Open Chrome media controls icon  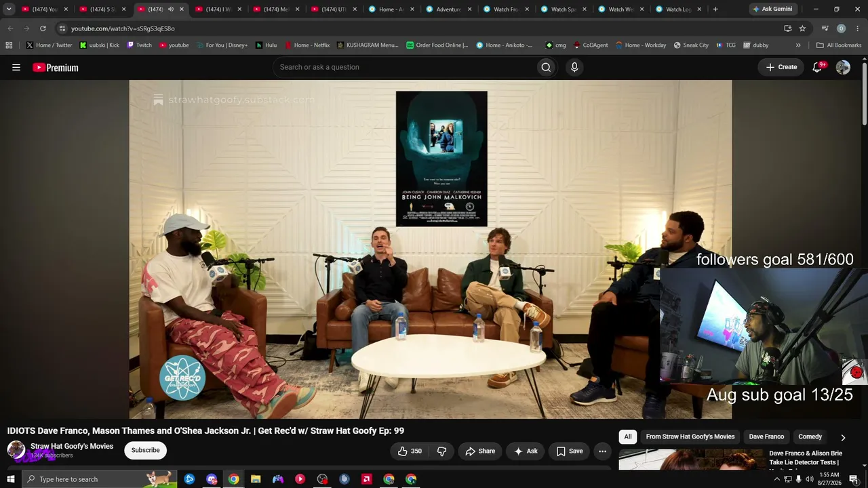click(x=825, y=28)
